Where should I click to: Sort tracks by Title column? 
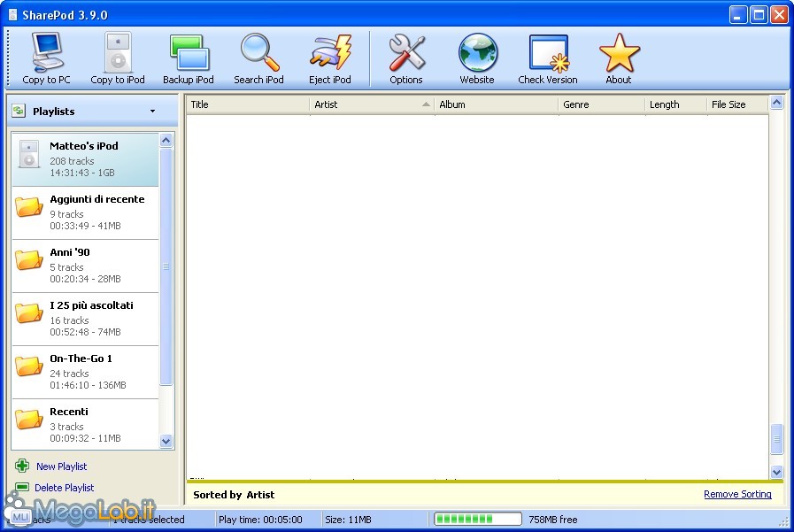[x=248, y=104]
